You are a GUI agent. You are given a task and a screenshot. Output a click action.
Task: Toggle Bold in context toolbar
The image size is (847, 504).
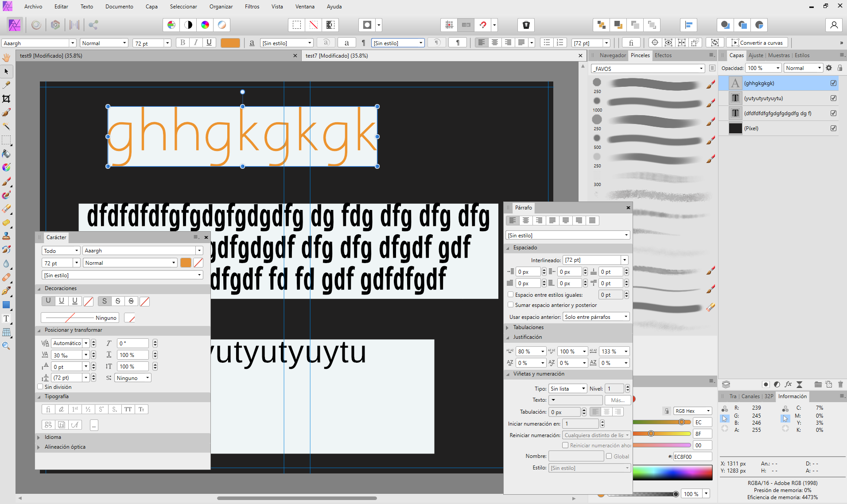tap(183, 43)
